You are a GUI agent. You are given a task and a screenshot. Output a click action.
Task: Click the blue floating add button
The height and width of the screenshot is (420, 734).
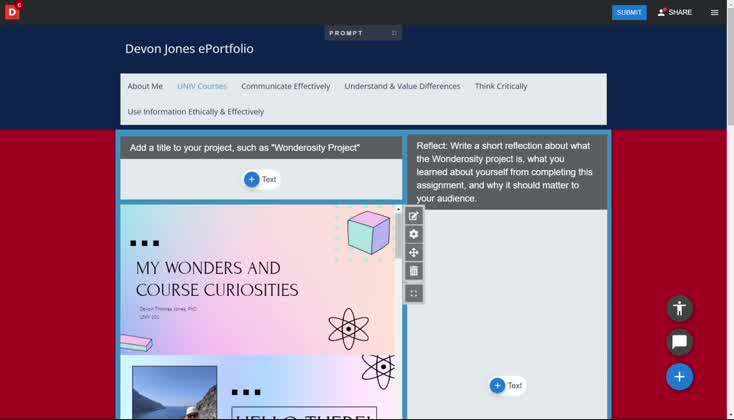pos(680,377)
